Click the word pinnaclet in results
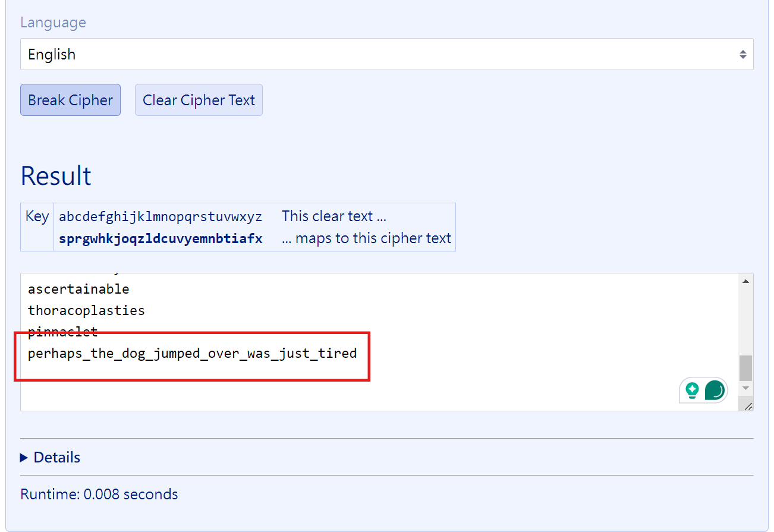 pyautogui.click(x=62, y=331)
